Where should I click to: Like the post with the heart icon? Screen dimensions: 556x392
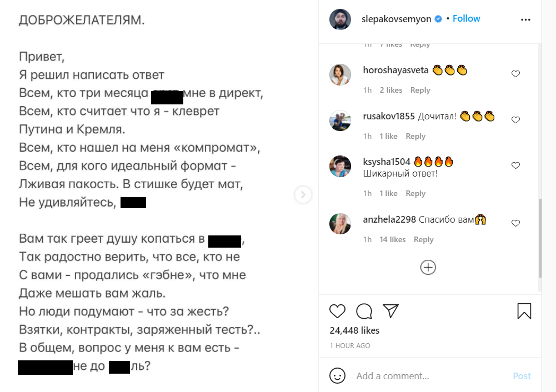[337, 311]
